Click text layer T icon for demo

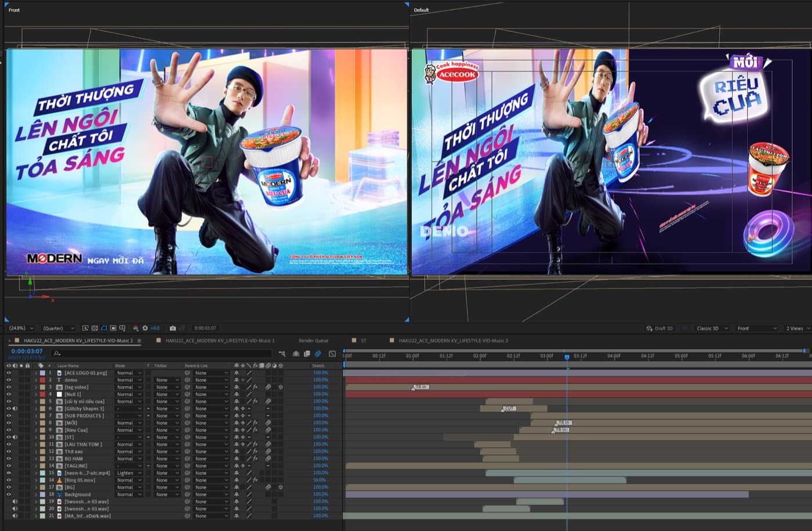coord(59,380)
